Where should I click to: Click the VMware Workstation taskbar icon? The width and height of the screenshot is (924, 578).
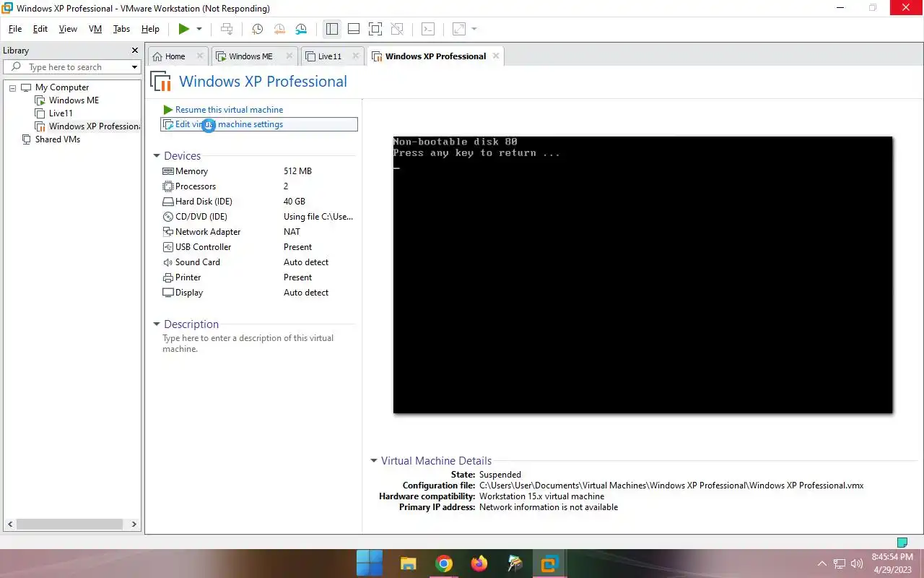[x=550, y=563]
